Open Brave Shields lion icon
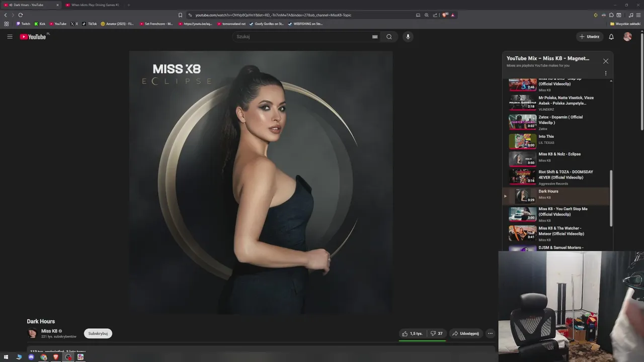644x362 pixels. coord(445,15)
